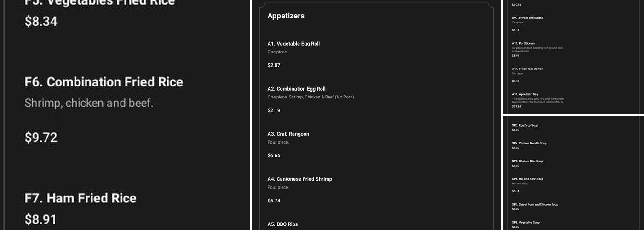Open the A3. Crab Rangoon item
This screenshot has width=644, height=230.
(x=288, y=134)
